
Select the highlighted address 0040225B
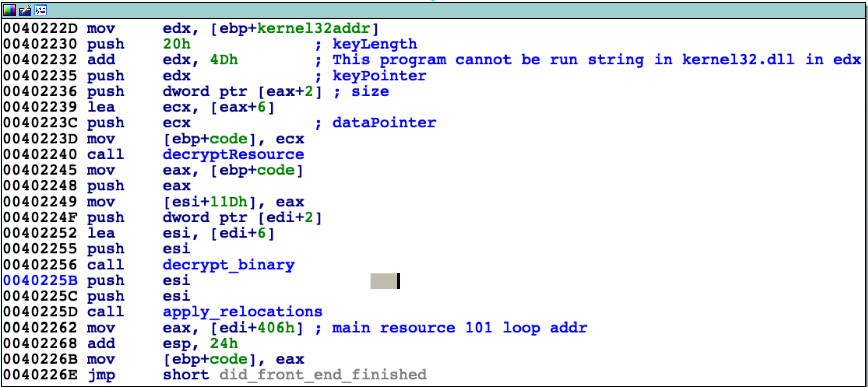[40, 280]
